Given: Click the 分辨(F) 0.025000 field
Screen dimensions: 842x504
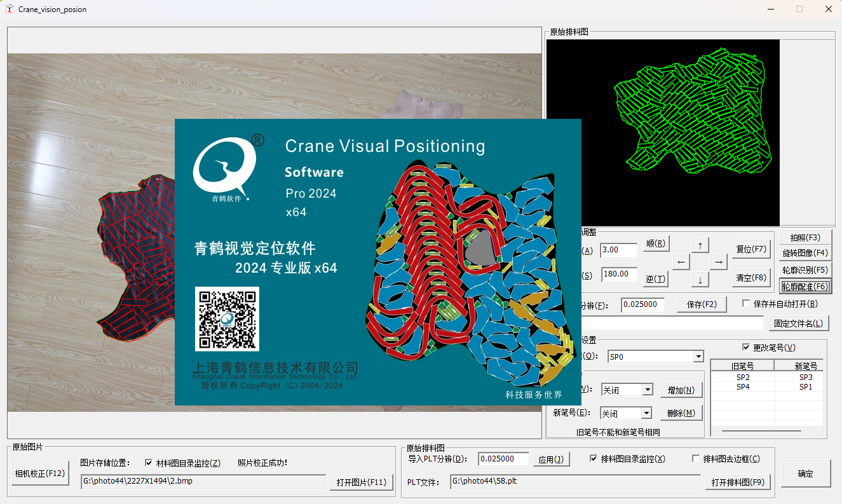Looking at the screenshot, I should 642,305.
